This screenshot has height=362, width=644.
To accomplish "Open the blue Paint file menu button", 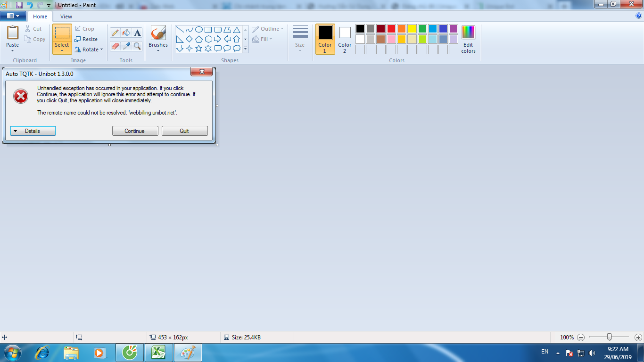I will (13, 16).
